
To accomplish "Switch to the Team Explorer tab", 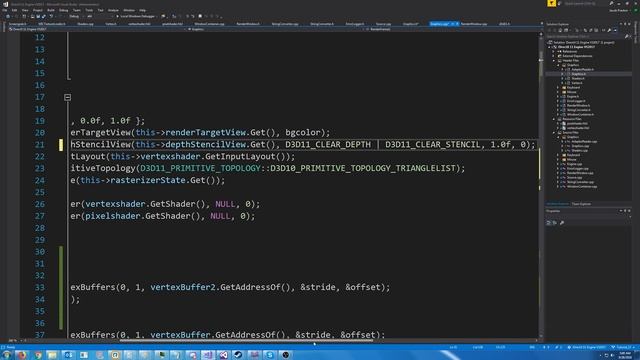I will (581, 204).
